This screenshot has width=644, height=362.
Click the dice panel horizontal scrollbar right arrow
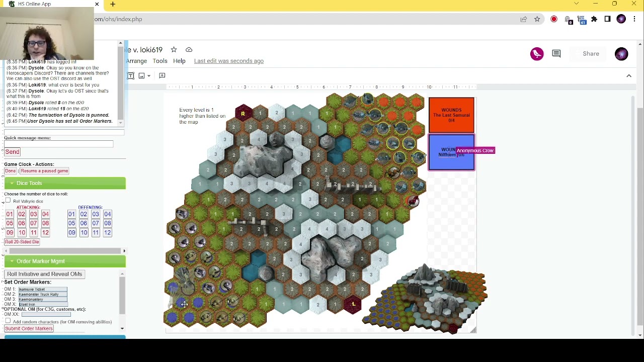click(124, 251)
